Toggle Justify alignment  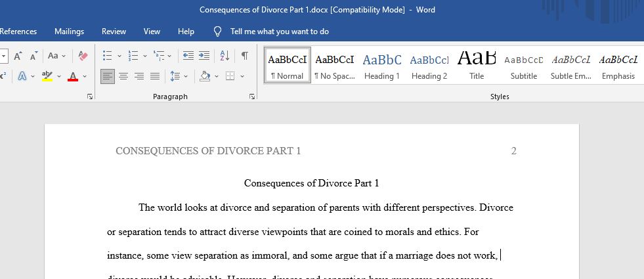[155, 76]
